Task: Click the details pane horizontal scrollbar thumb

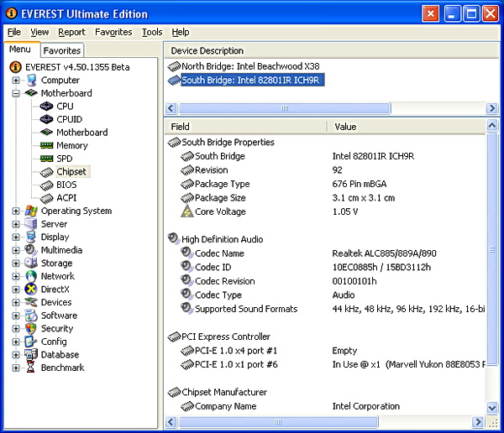Action: 278,422
